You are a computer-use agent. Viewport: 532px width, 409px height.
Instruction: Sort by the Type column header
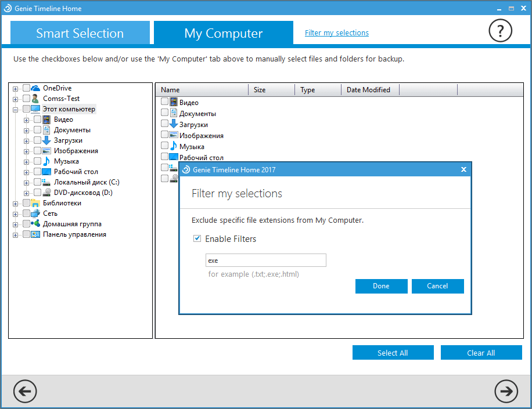pyautogui.click(x=318, y=90)
